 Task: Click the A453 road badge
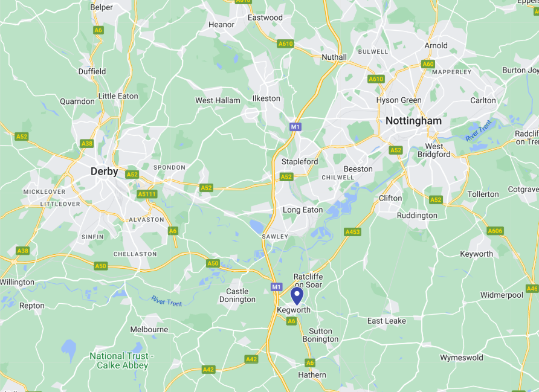click(x=353, y=232)
